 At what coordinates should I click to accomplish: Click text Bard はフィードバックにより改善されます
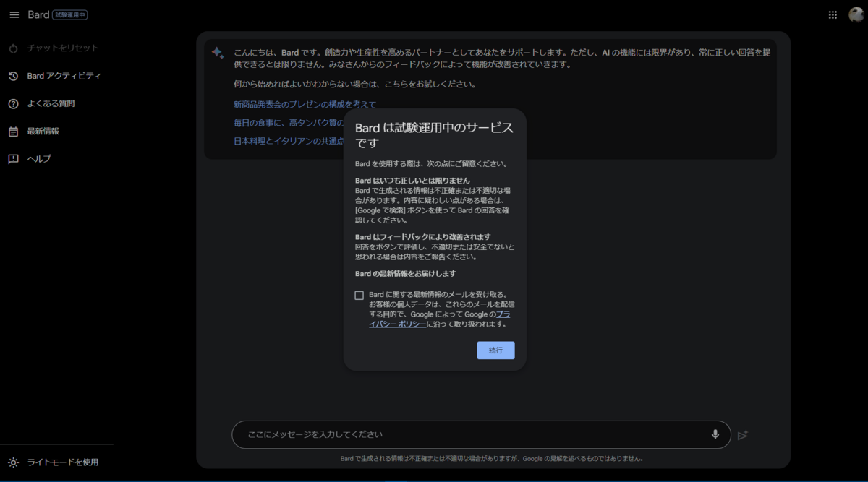(423, 236)
